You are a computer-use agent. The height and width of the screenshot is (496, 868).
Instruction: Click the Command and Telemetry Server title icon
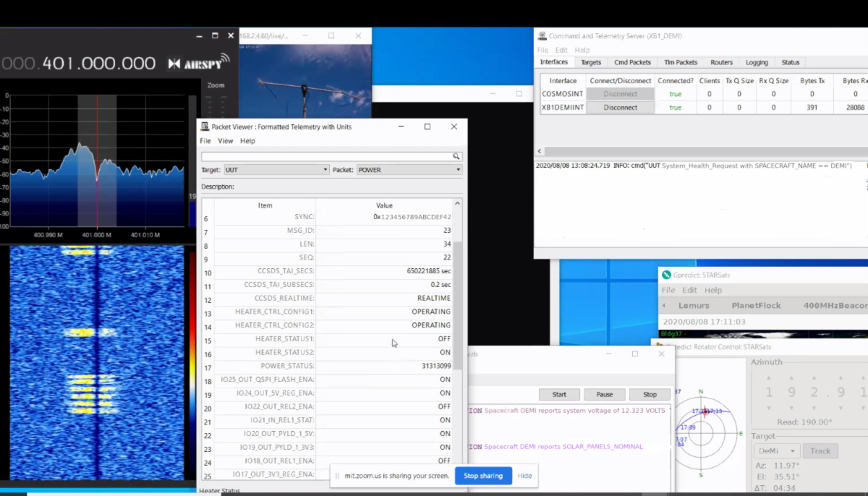(x=540, y=35)
